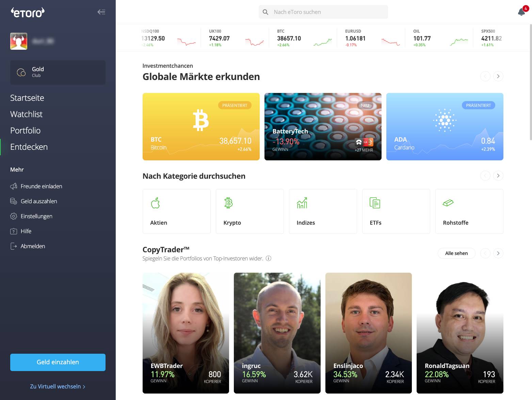Focus the Nach eToro suchen search field
Image resolution: width=532 pixels, height=400 pixels.
(x=323, y=12)
